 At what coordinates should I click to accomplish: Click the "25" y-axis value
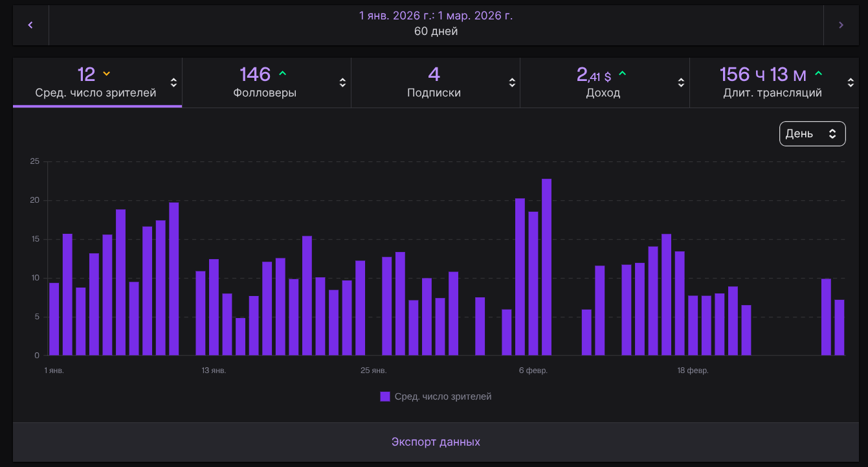click(35, 161)
